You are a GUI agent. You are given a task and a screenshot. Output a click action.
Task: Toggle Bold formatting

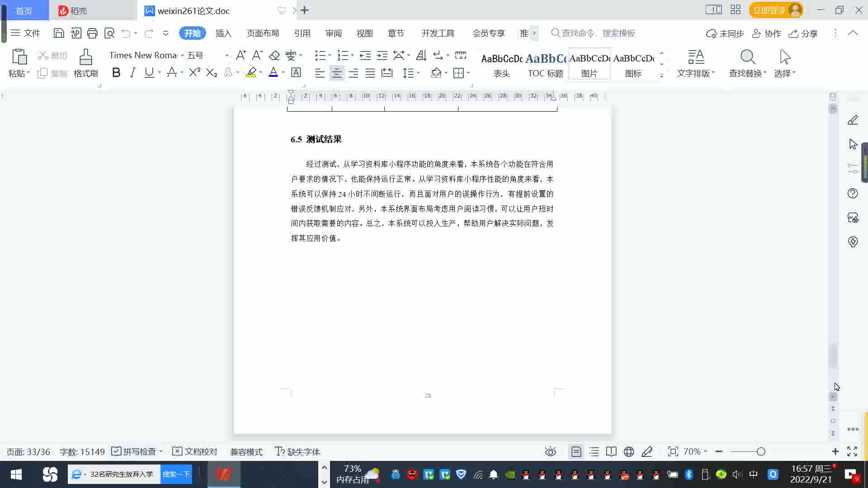[116, 72]
